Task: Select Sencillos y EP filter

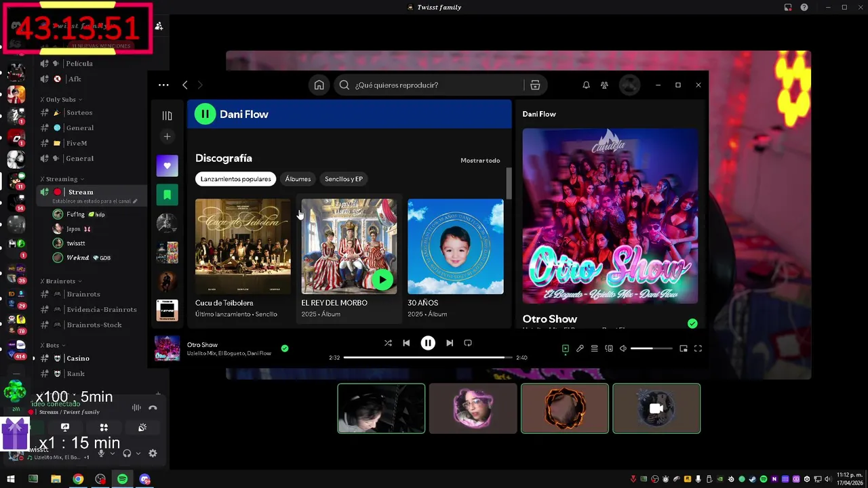Action: coord(344,179)
